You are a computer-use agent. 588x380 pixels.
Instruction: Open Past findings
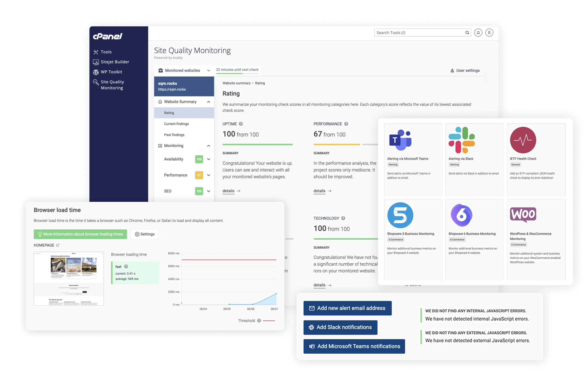pos(174,135)
